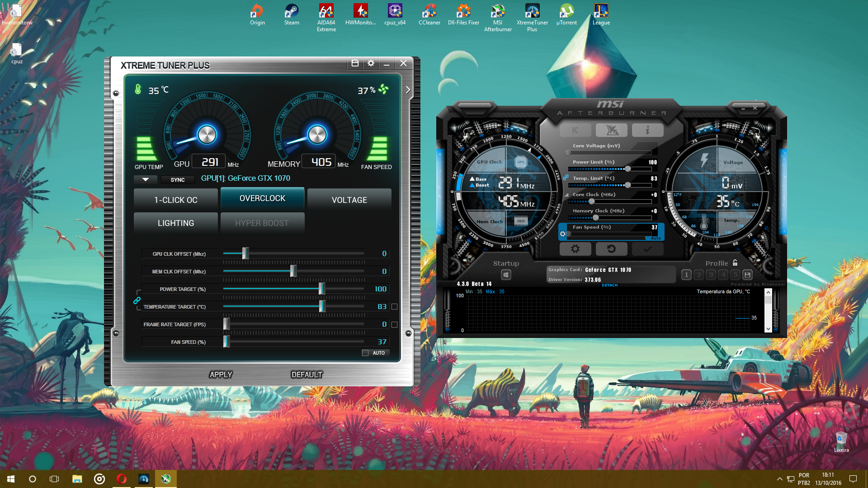Select Afterburner profile slot 5
868x488 pixels.
click(735, 275)
